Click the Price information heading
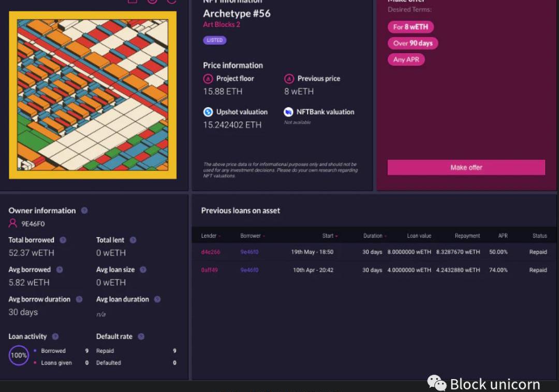The height and width of the screenshot is (392, 559). [233, 65]
